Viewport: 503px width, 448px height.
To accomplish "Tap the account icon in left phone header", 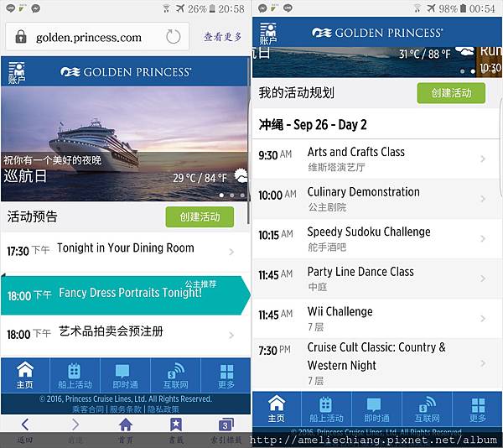I will pos(17,72).
